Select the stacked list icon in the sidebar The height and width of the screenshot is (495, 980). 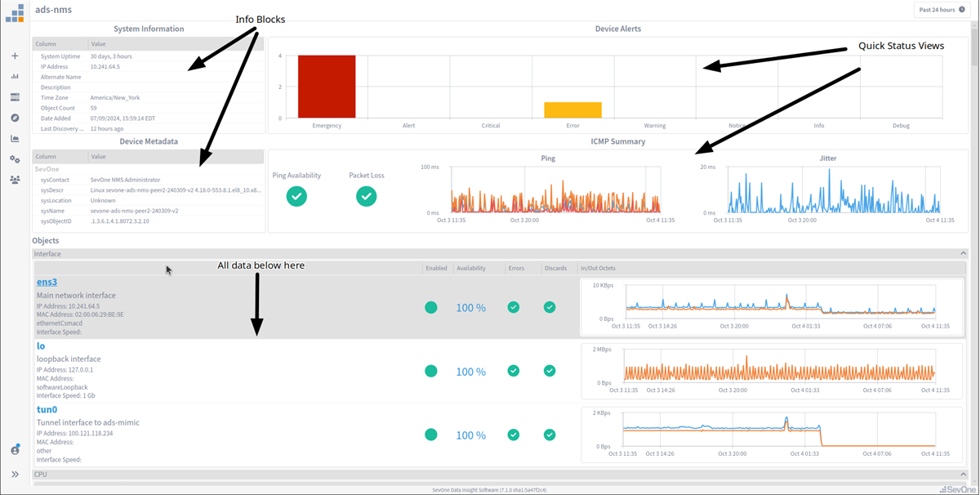[14, 96]
